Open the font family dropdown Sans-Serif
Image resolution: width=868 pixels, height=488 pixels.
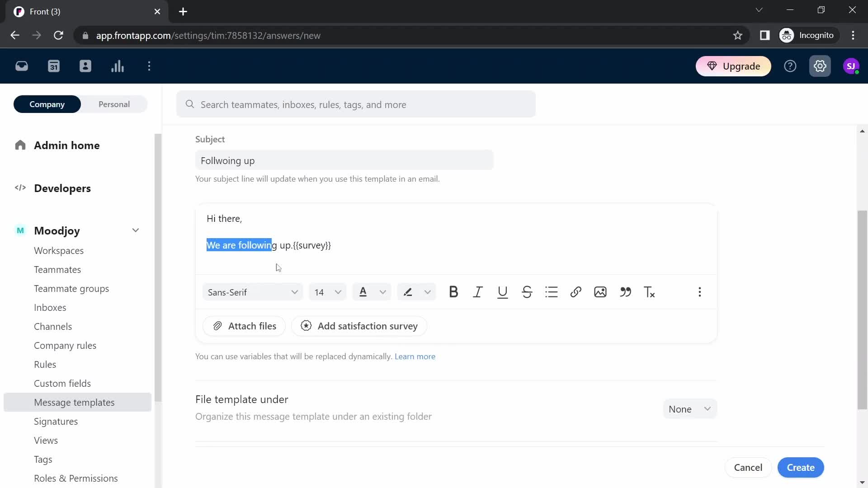click(x=252, y=292)
